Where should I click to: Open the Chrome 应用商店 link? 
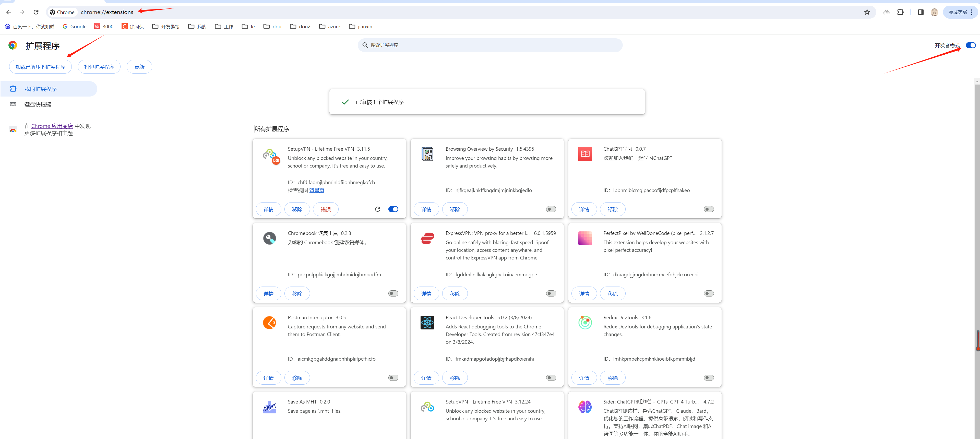point(52,126)
